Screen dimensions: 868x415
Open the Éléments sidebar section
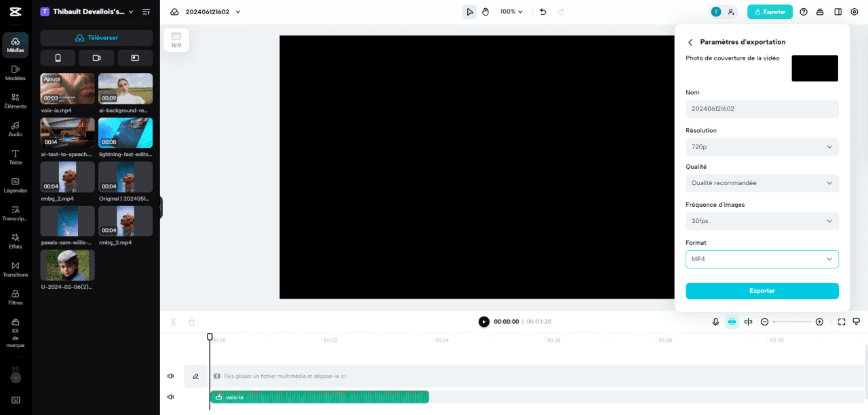click(x=16, y=101)
